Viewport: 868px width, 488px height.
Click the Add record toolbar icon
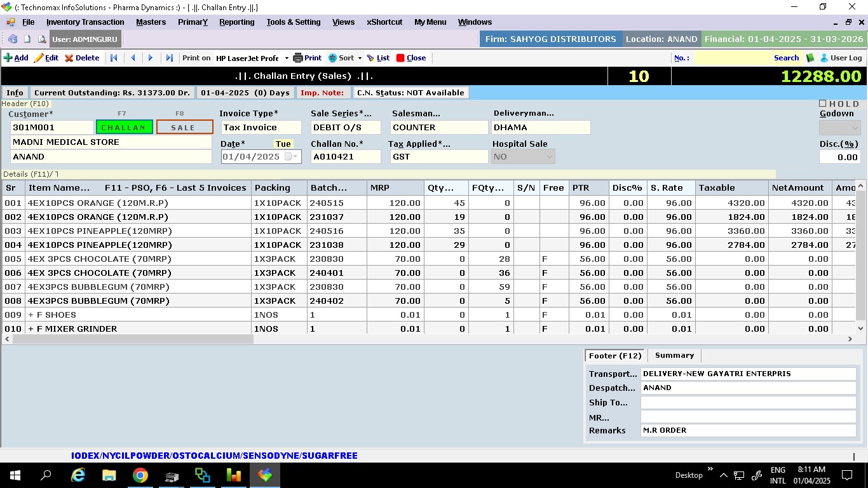[x=8, y=58]
